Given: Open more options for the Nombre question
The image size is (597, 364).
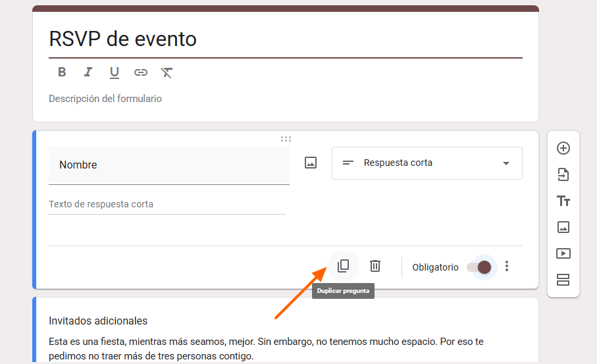Looking at the screenshot, I should [506, 266].
